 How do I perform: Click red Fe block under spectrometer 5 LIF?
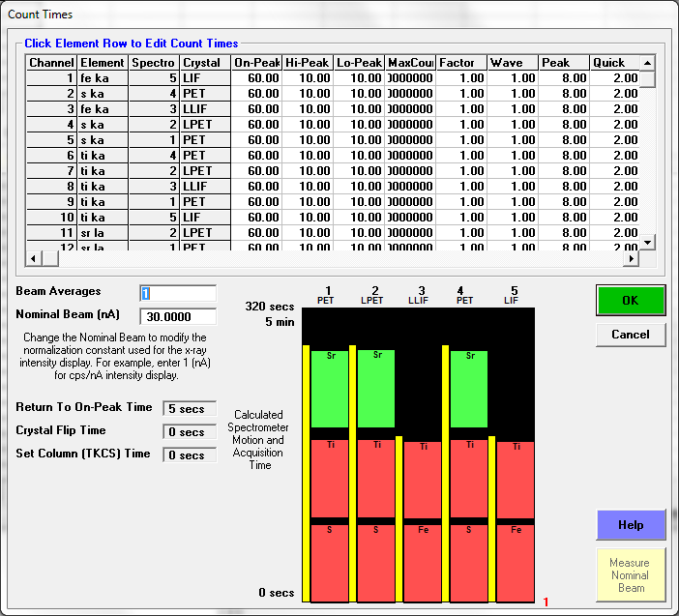516,562
